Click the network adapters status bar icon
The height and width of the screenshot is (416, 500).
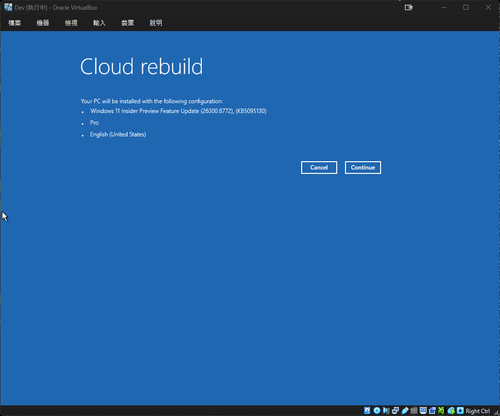pyautogui.click(x=395, y=410)
